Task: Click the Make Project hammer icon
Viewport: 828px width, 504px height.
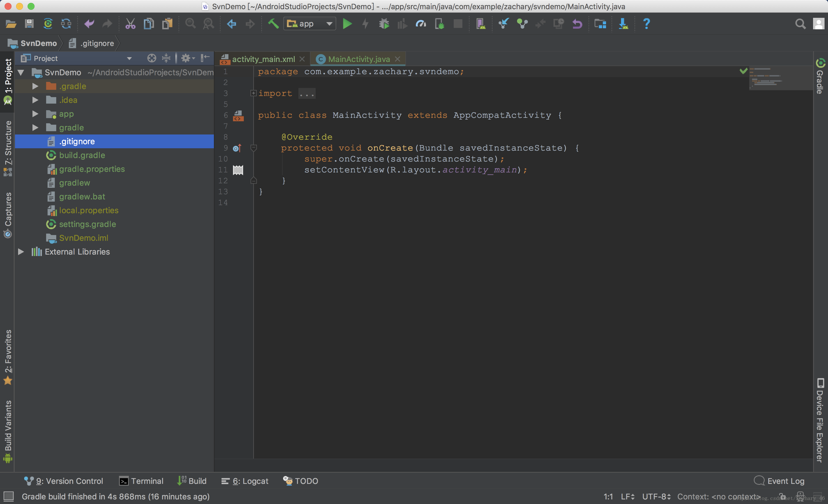Action: (273, 24)
